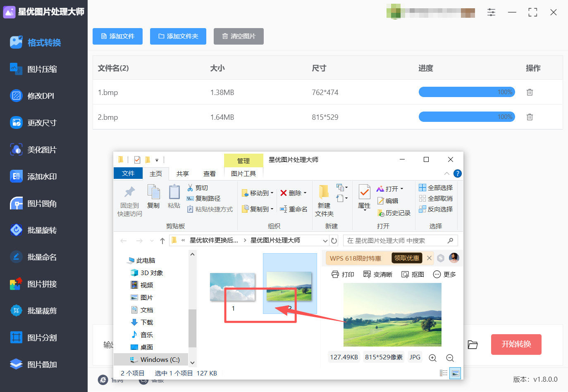This screenshot has height=392, width=568.
Task: Click 反向选择 in the ribbon
Action: [436, 209]
